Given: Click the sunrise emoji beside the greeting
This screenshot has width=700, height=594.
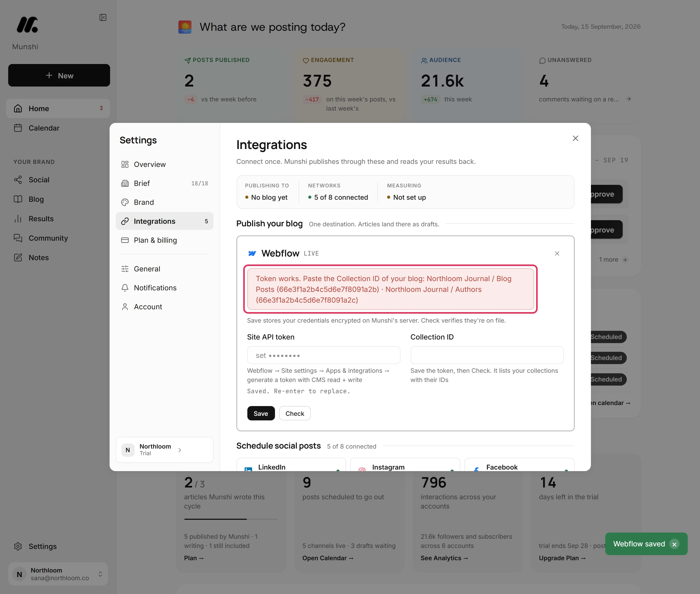Looking at the screenshot, I should (x=185, y=27).
